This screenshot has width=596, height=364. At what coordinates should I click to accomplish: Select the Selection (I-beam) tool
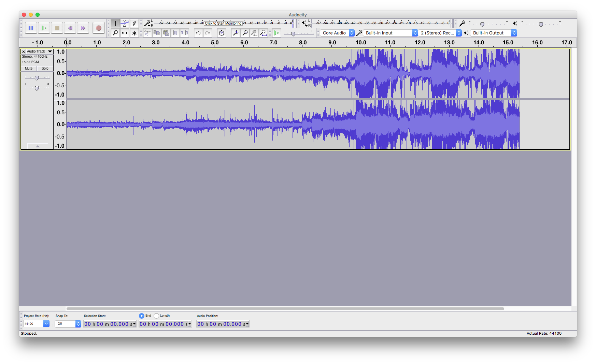coord(115,23)
